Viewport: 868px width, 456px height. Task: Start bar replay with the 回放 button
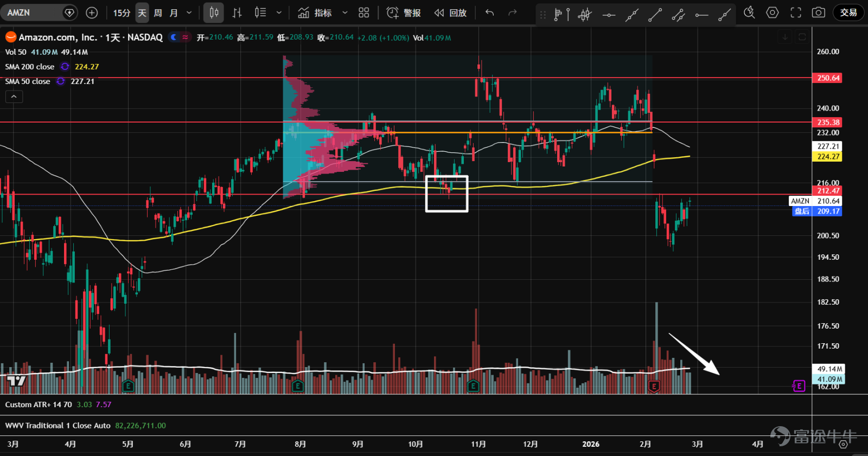(450, 12)
